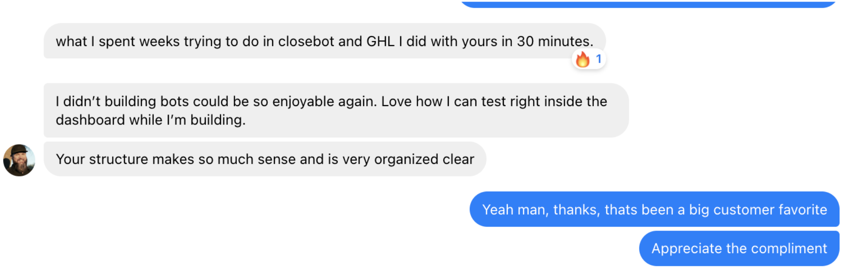Viewport: 868px width, 273px height.
Task: Click the partially visible blue bubble at top
Action: [648, 4]
